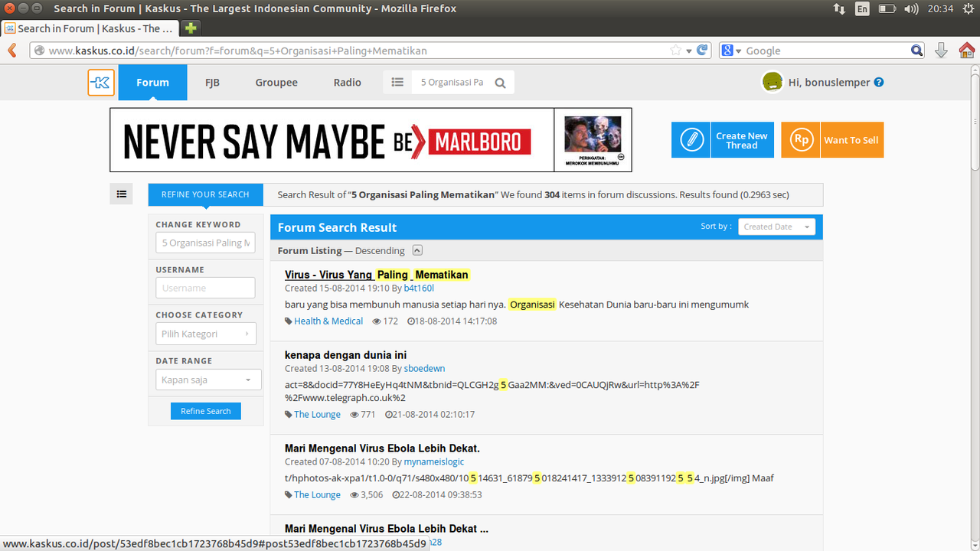Screen dimensions: 980x551
Task: Visit author mynameislogic profile link
Action: pos(434,462)
